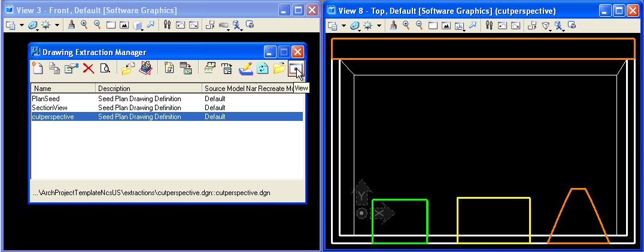This screenshot has width=644, height=252.
Task: Expand brightness dropdown arrow in View 8
Action: (x=379, y=26)
